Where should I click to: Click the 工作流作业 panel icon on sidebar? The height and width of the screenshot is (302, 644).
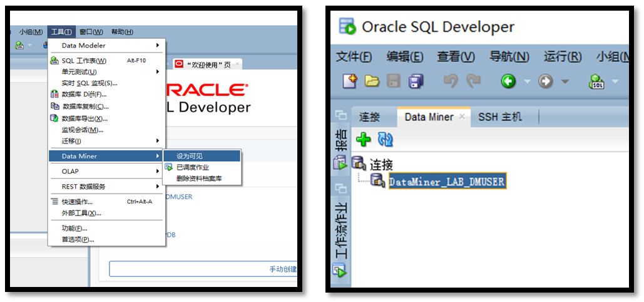coord(340,270)
